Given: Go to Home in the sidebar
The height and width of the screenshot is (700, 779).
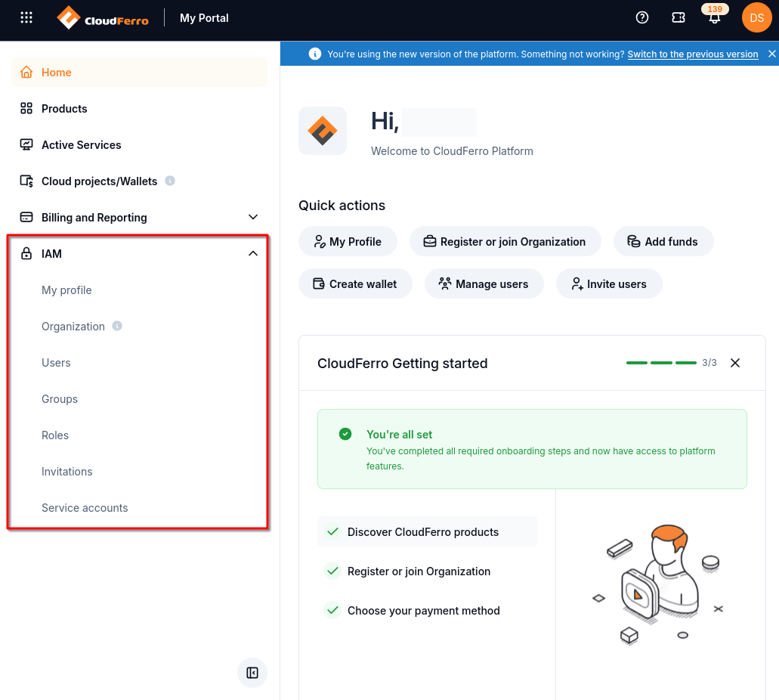Looking at the screenshot, I should pos(140,72).
